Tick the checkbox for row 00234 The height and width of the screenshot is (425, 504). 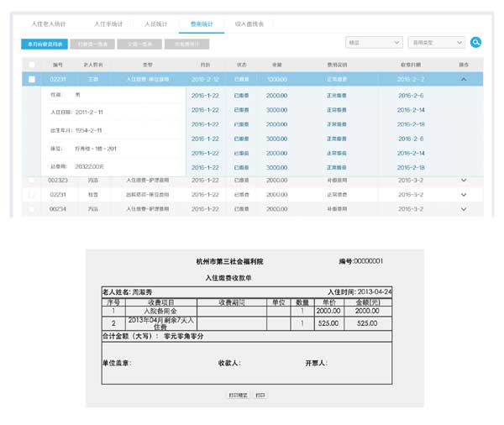32,208
